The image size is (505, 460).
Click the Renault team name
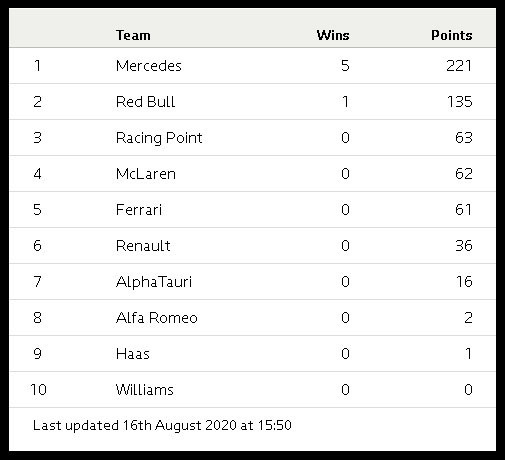point(143,246)
